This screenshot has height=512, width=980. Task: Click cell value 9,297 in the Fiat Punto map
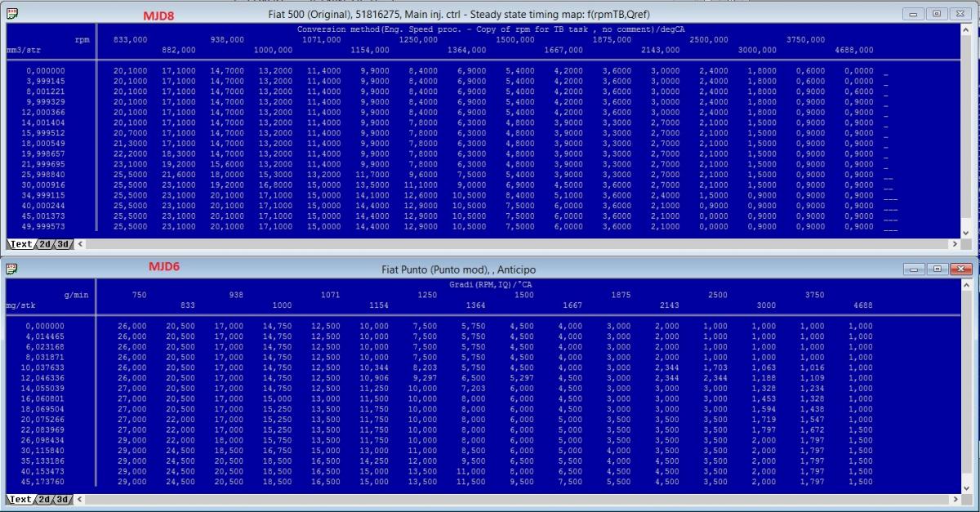(x=425, y=378)
